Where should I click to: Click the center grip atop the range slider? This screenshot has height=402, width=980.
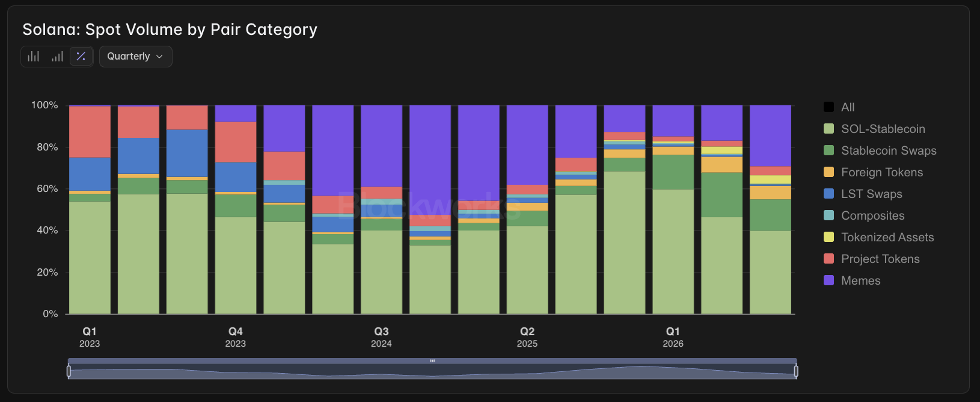click(432, 361)
